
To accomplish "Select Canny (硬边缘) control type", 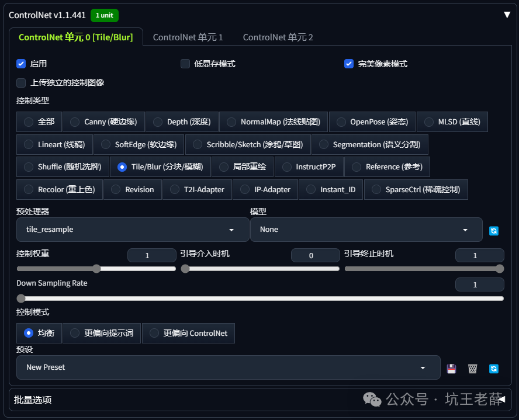I will tap(103, 122).
